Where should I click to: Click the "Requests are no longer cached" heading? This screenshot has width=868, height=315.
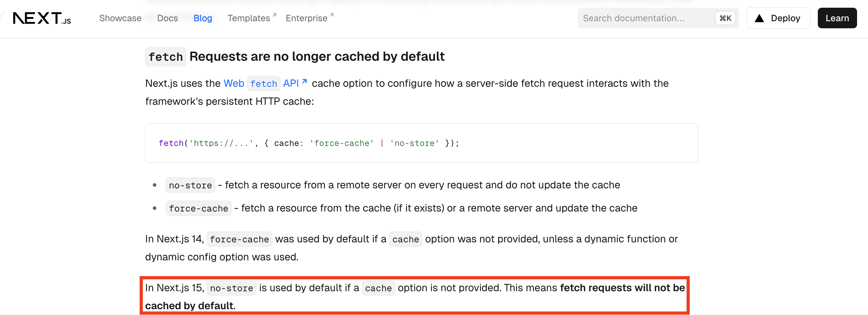(x=317, y=57)
